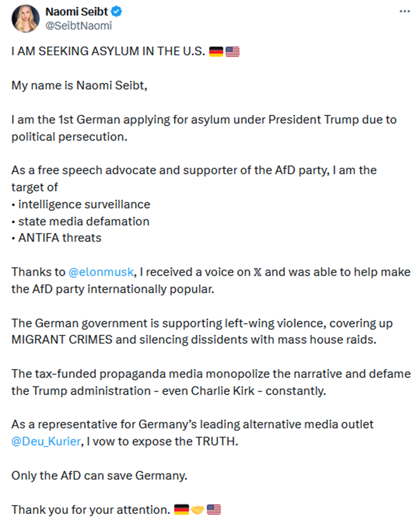This screenshot has height=520, width=420.
Task: Click the "state media defamation" bullet line
Action: (83, 222)
